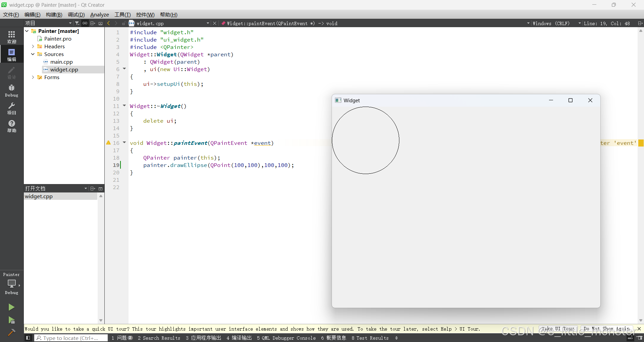
Task: Select Painter.pro in project tree
Action: tap(58, 39)
